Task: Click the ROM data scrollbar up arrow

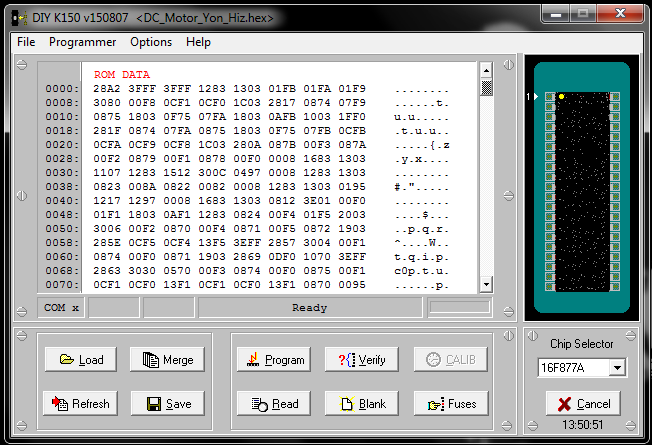Action: click(486, 70)
